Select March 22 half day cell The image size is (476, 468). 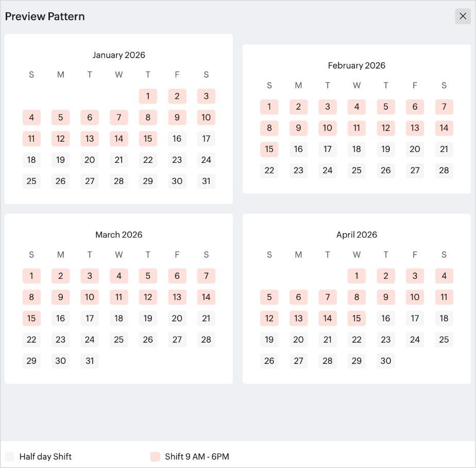[x=31, y=340]
